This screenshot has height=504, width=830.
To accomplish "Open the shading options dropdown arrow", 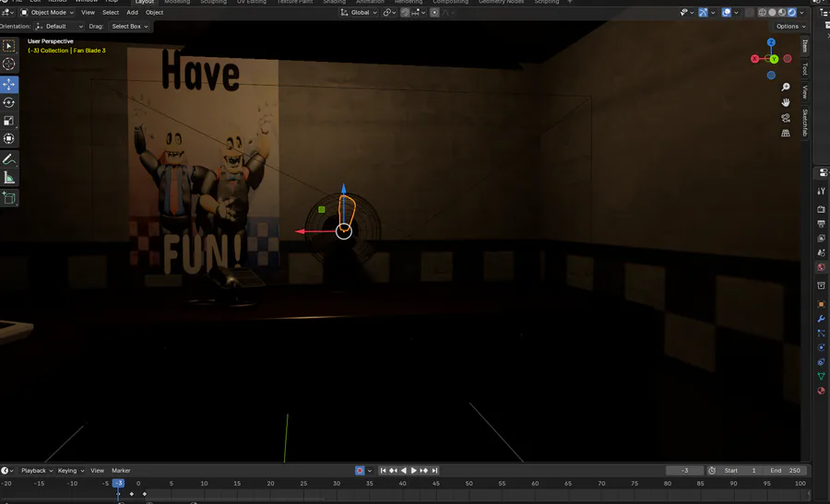I will (802, 12).
